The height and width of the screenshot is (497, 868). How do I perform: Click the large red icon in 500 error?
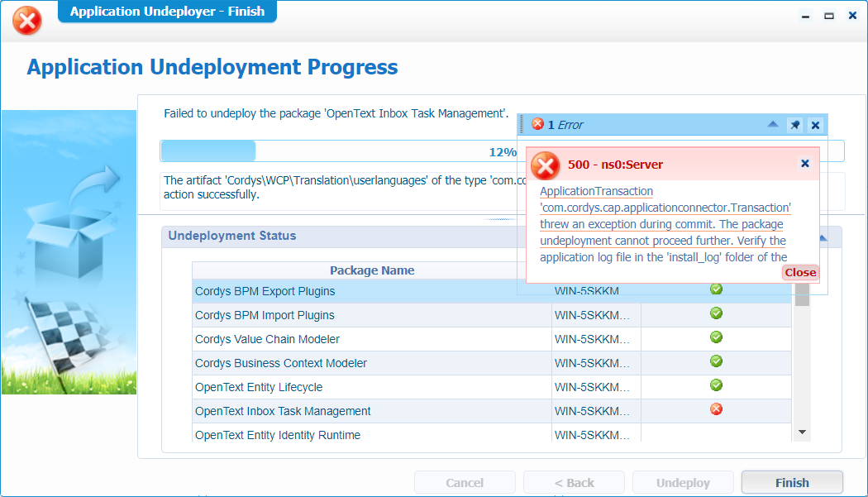point(546,165)
